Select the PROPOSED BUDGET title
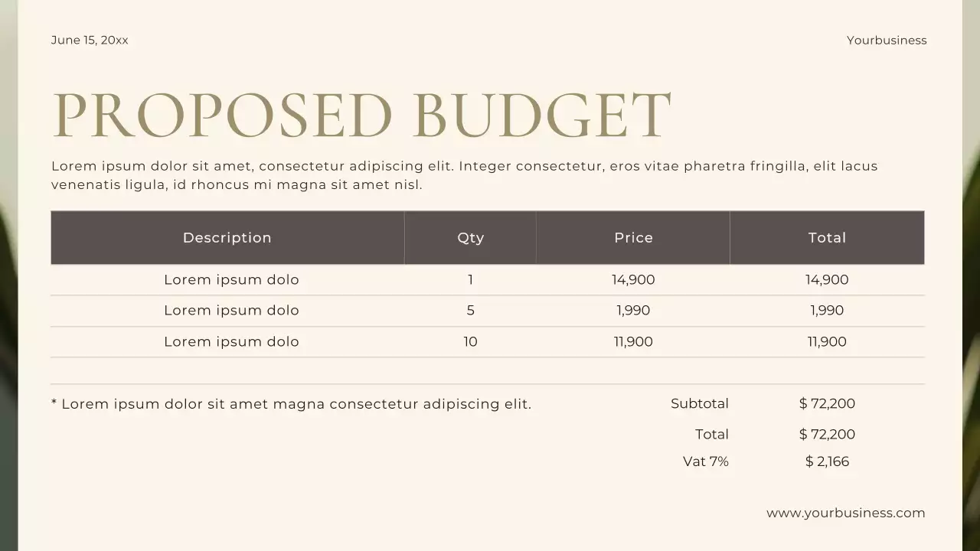Screen dimensions: 980x551 click(x=361, y=116)
